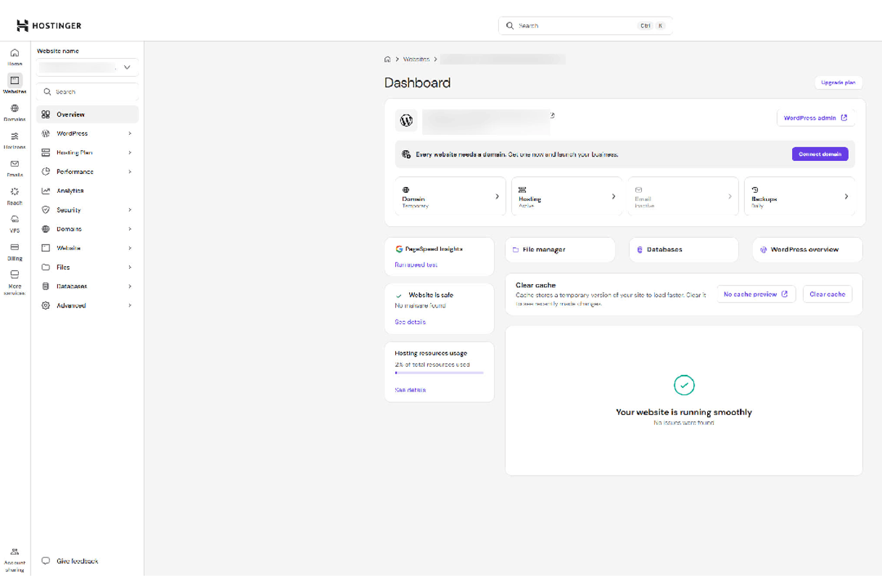Open Websites in the left rail

tap(15, 84)
